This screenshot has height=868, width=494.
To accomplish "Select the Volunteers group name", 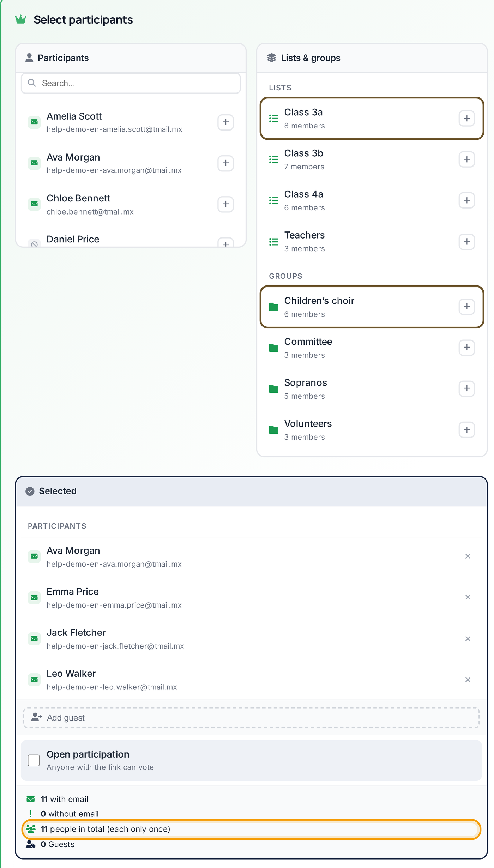I will (x=308, y=423).
